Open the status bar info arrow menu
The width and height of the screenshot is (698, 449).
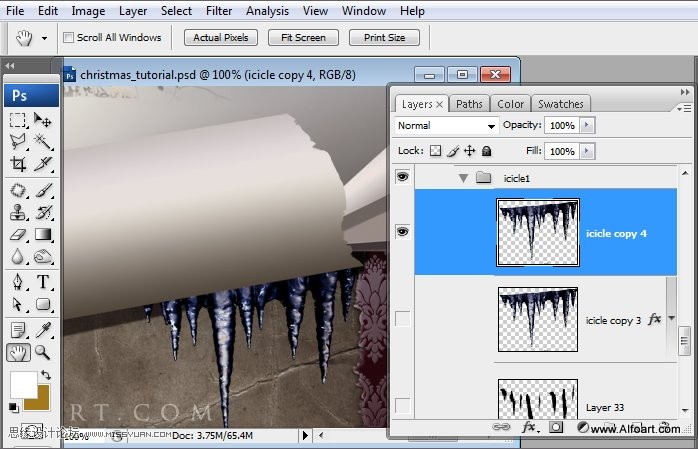[305, 435]
